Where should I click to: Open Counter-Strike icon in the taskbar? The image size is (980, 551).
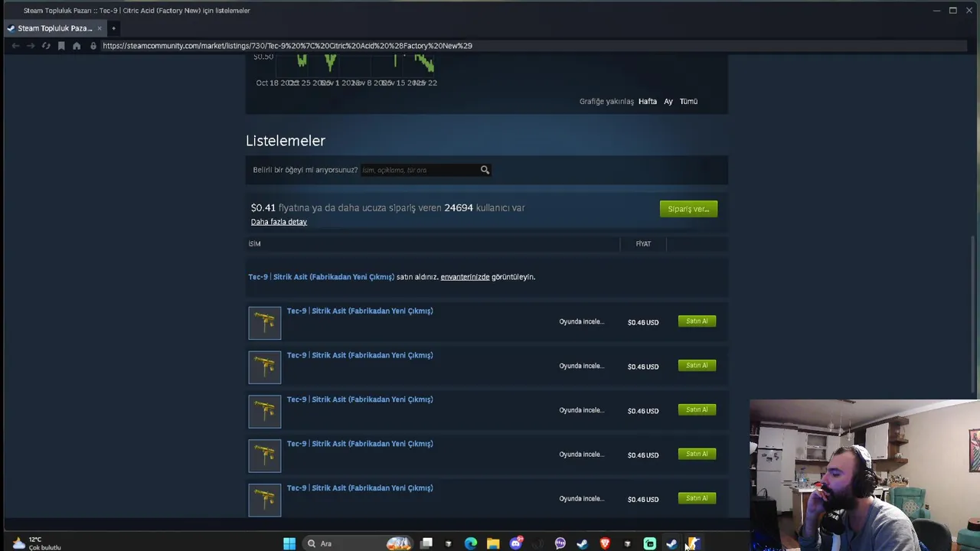[x=694, y=544]
